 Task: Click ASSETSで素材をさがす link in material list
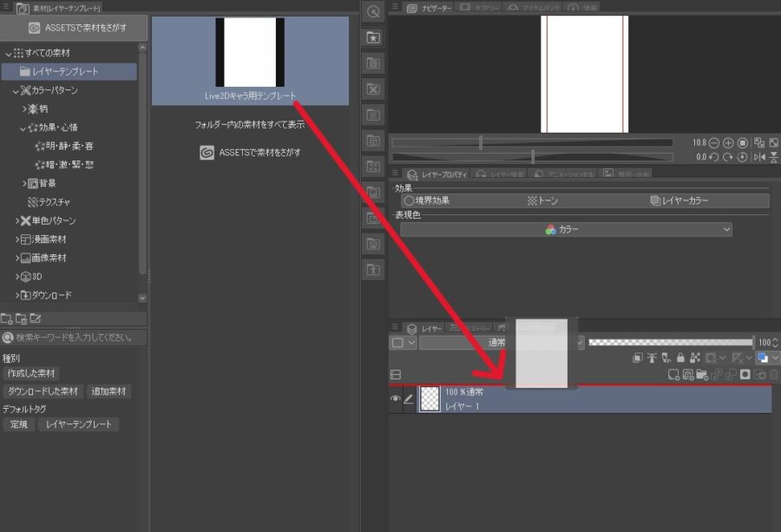click(x=250, y=153)
